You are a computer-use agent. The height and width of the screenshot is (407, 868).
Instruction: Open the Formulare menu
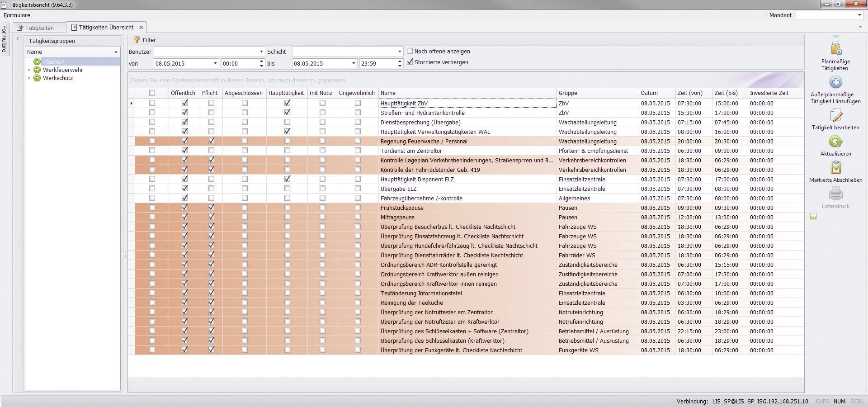point(17,15)
